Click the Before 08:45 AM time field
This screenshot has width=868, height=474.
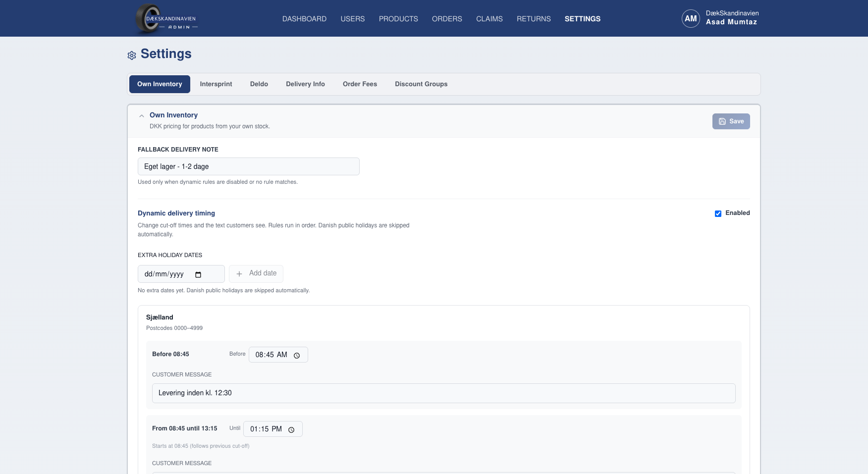point(278,355)
